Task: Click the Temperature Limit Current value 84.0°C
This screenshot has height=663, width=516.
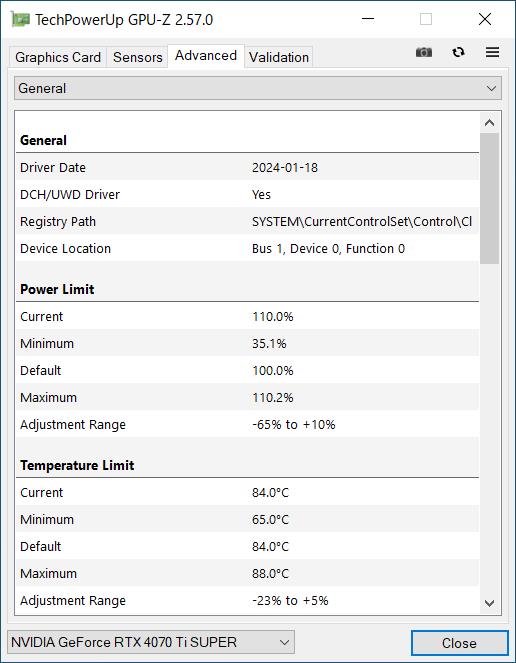Action: (270, 493)
